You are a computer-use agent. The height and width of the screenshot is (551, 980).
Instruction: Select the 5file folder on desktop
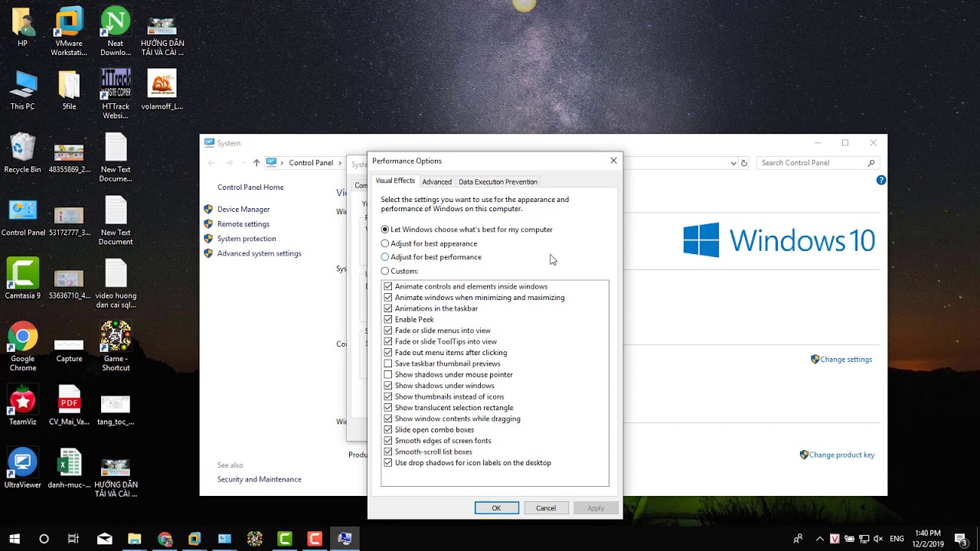pyautogui.click(x=69, y=90)
